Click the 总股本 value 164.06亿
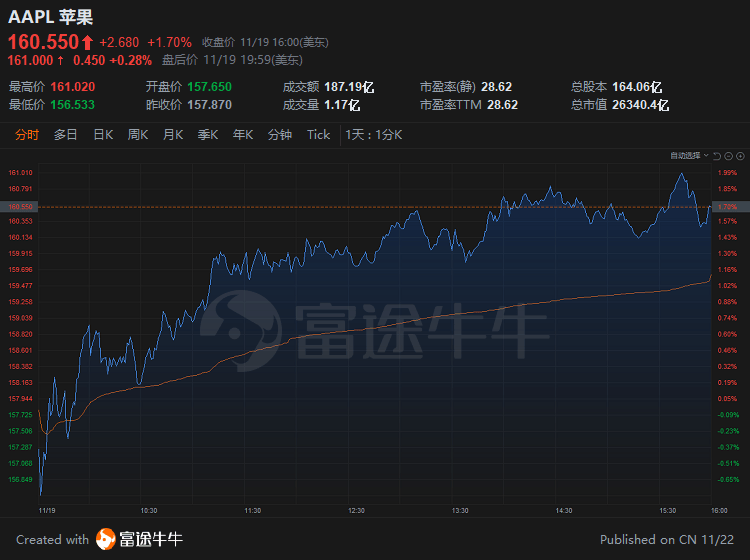 click(637, 87)
